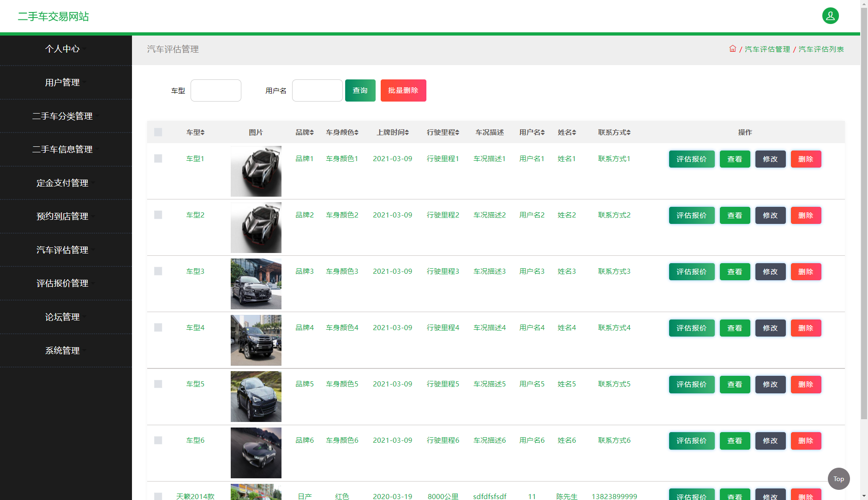Open the user profile avatar icon
This screenshot has width=868, height=500.
coord(830,16)
